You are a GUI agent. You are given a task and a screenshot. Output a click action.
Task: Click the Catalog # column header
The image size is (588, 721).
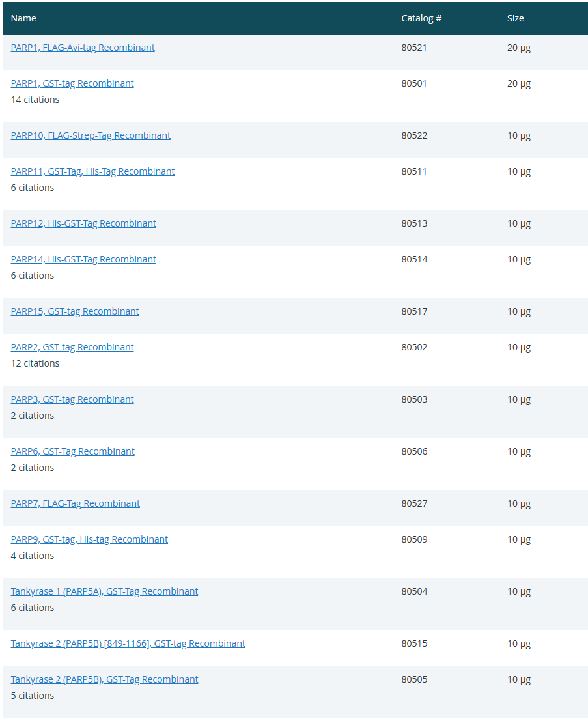point(421,18)
